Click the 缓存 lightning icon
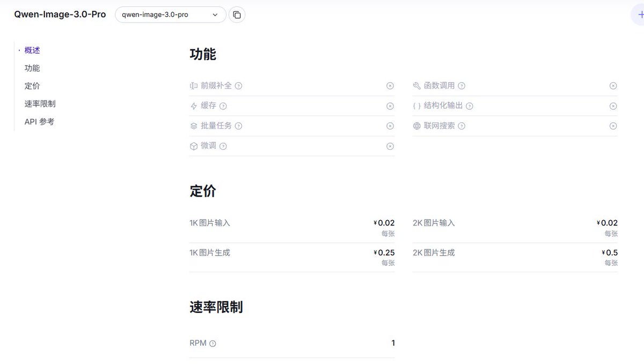This screenshot has height=364, width=644. (194, 106)
